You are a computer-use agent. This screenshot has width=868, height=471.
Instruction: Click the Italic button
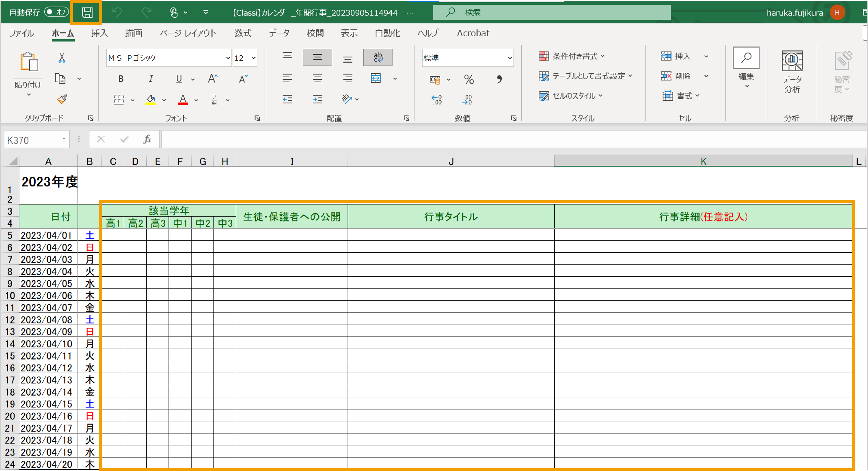[151, 79]
